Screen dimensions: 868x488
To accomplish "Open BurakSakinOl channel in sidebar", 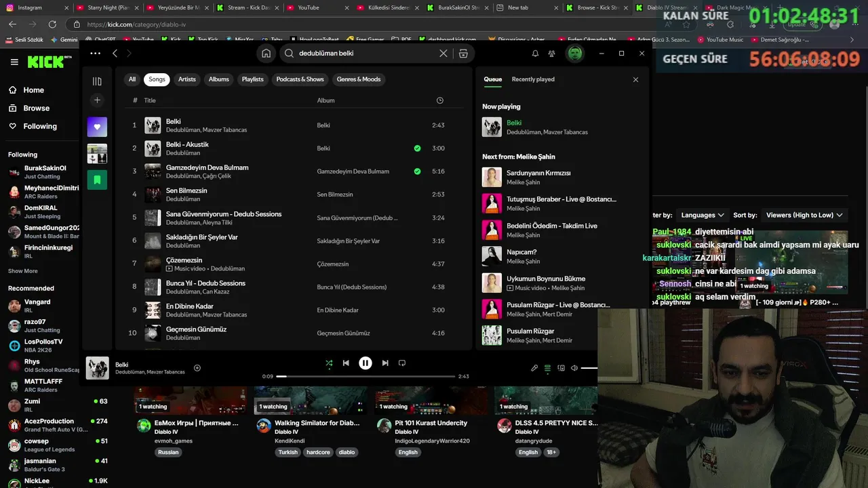I will [x=43, y=172].
